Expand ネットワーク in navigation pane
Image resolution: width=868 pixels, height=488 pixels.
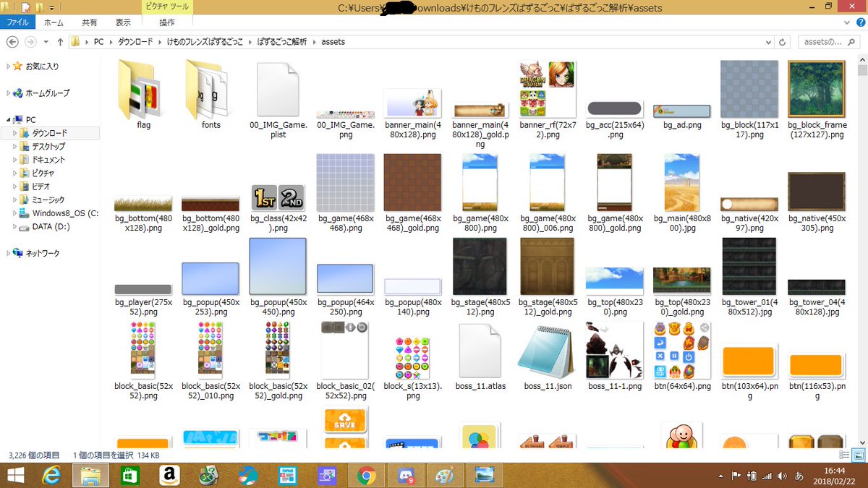coord(9,254)
